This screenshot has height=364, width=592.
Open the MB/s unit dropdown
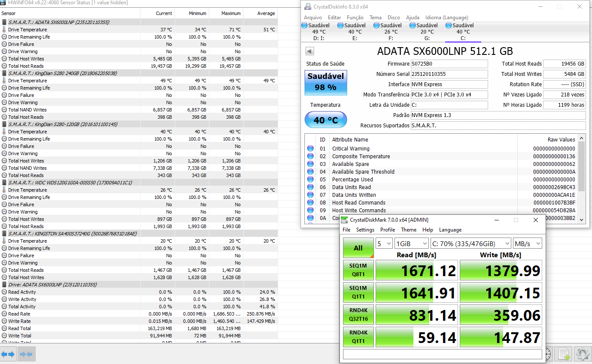coord(528,244)
